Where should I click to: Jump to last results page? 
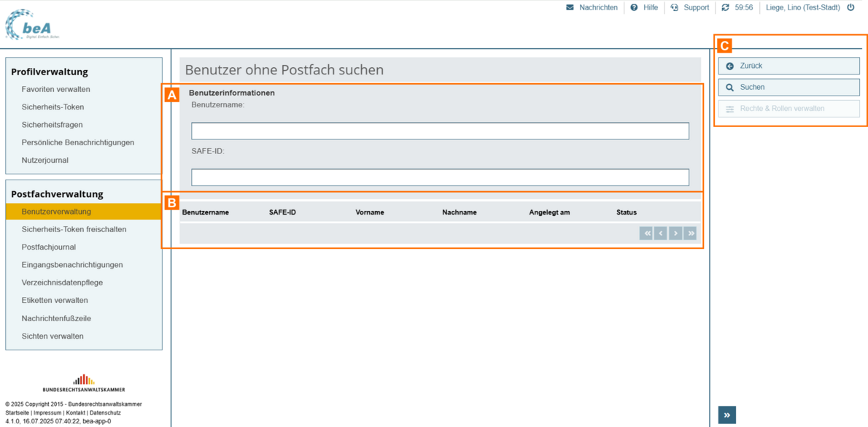[x=690, y=234]
